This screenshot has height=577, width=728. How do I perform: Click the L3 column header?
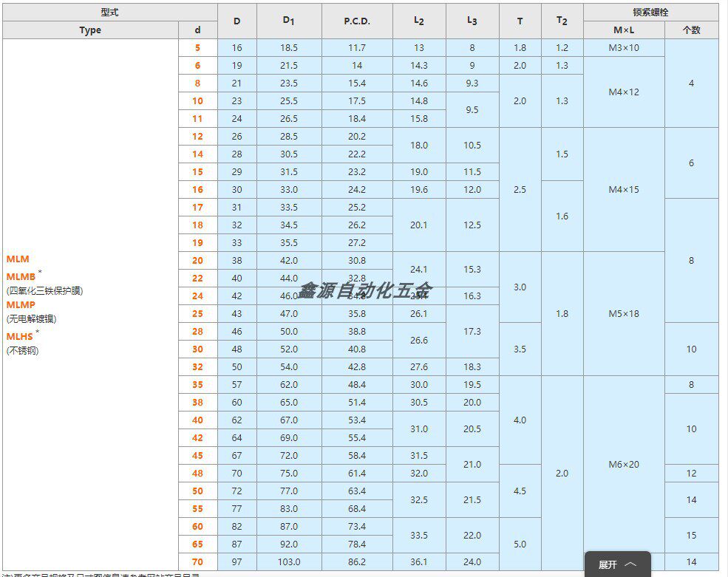click(x=472, y=21)
